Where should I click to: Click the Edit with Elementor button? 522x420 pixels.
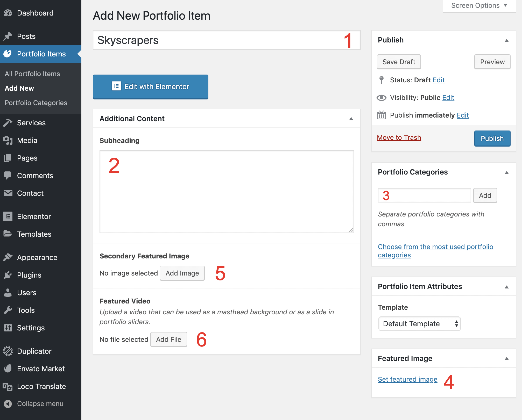tap(151, 87)
